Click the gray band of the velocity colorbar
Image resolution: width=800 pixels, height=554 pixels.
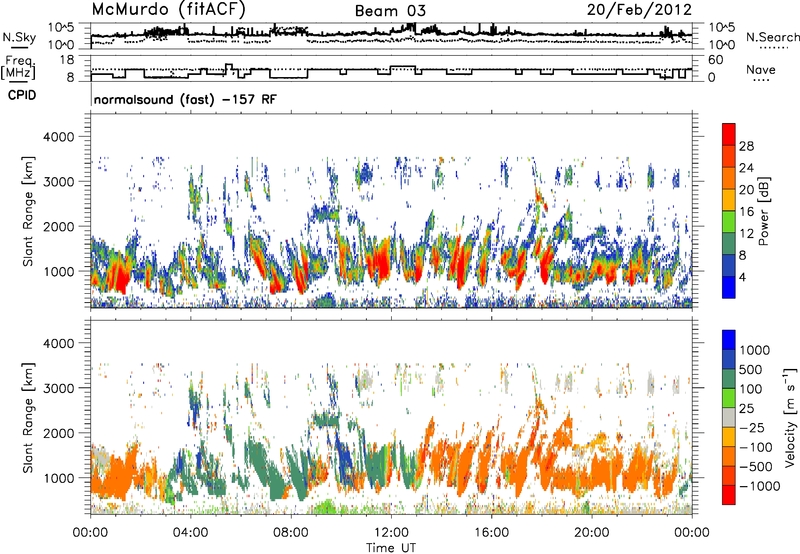[729, 417]
